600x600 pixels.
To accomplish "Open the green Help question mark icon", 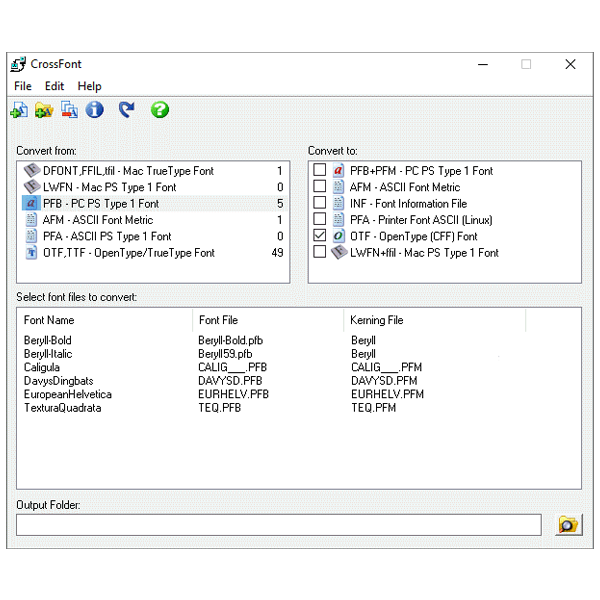I will tap(160, 110).
